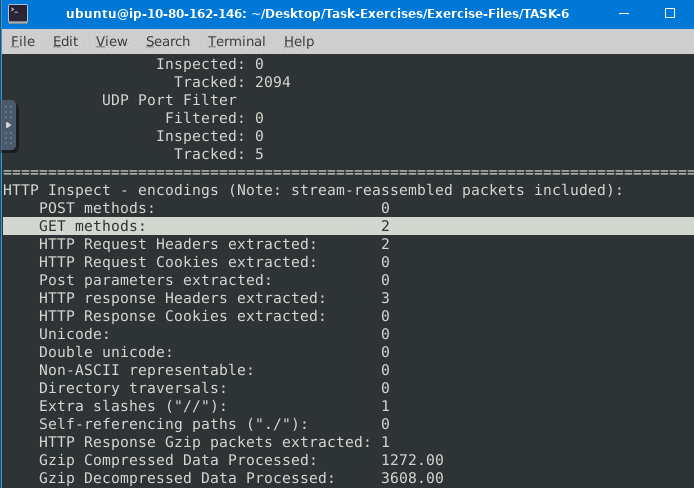Click the highlighted GET methods line
Viewport: 694px width, 488px height.
coord(92,226)
